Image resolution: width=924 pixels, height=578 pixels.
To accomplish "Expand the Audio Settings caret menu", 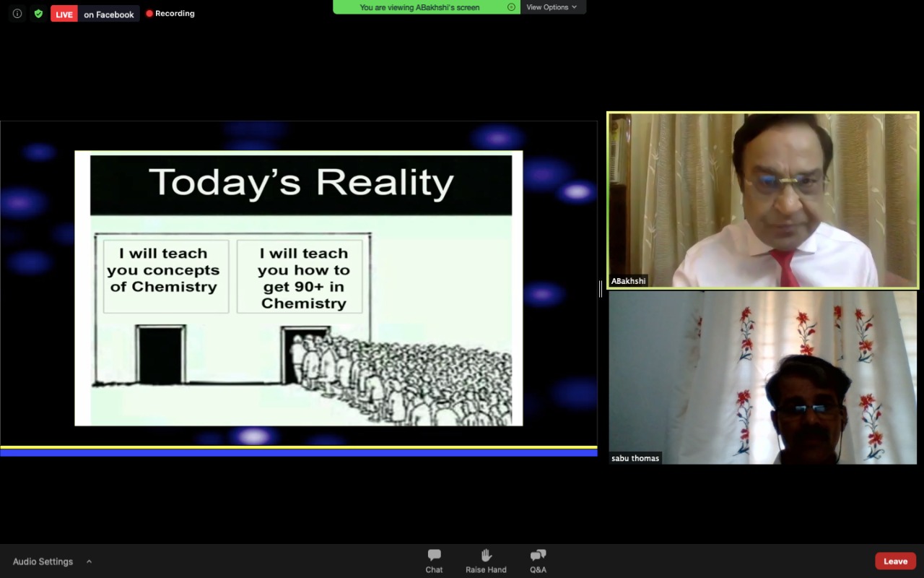I will tap(89, 561).
